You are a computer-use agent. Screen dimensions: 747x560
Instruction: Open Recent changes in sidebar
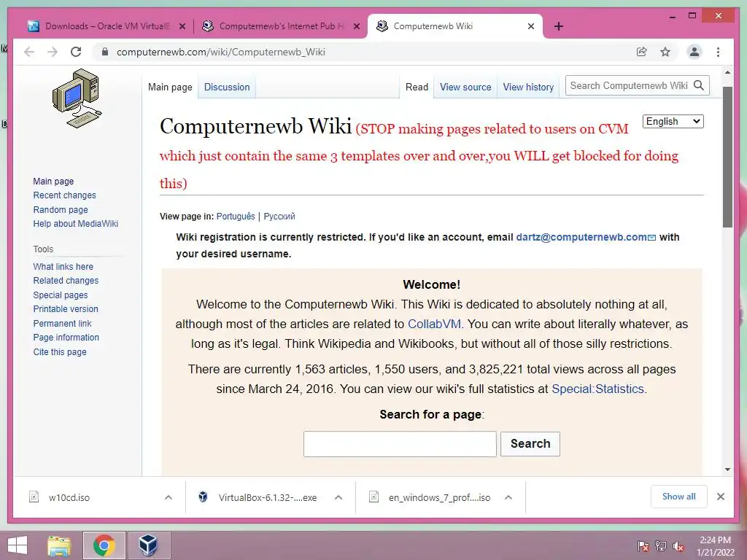click(x=64, y=195)
